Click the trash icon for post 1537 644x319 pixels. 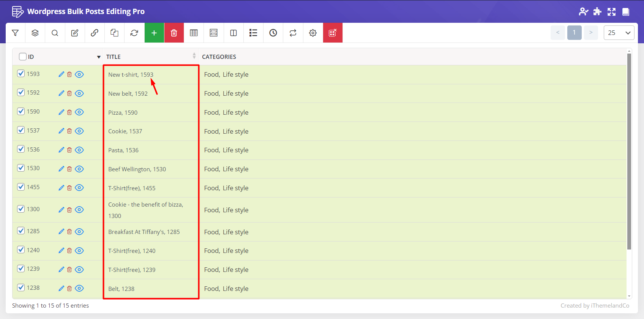click(x=69, y=131)
